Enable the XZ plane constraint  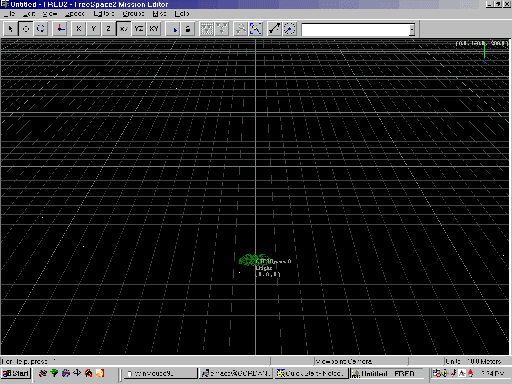pos(124,29)
